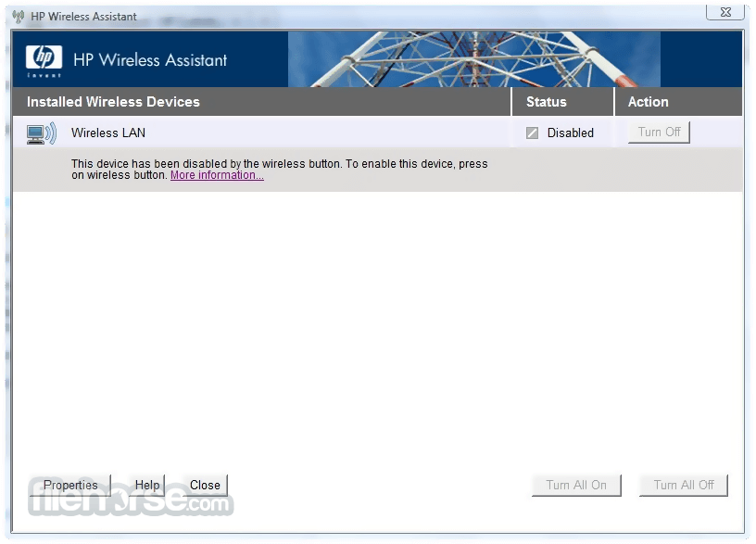Click the Disabled status indicator icon
Viewport: 756px width, 544px height.
(x=533, y=133)
